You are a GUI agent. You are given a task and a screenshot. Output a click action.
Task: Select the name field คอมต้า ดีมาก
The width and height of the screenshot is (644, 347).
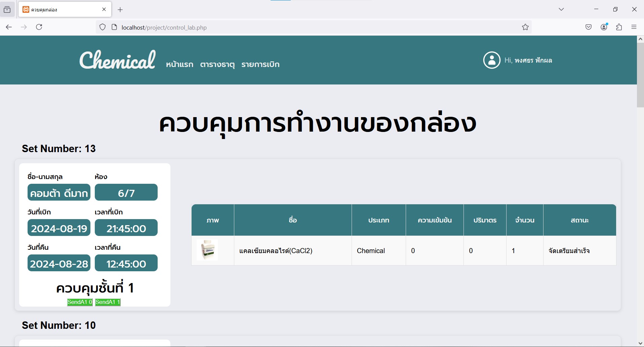pos(59,192)
